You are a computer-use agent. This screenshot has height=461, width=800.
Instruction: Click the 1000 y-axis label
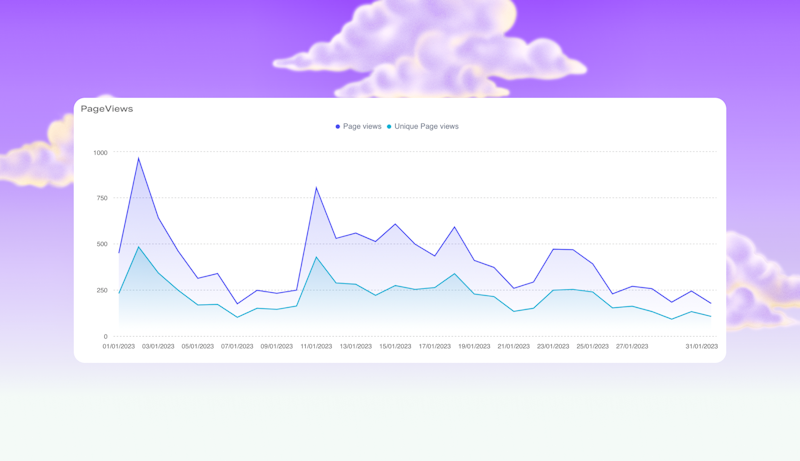coord(101,152)
